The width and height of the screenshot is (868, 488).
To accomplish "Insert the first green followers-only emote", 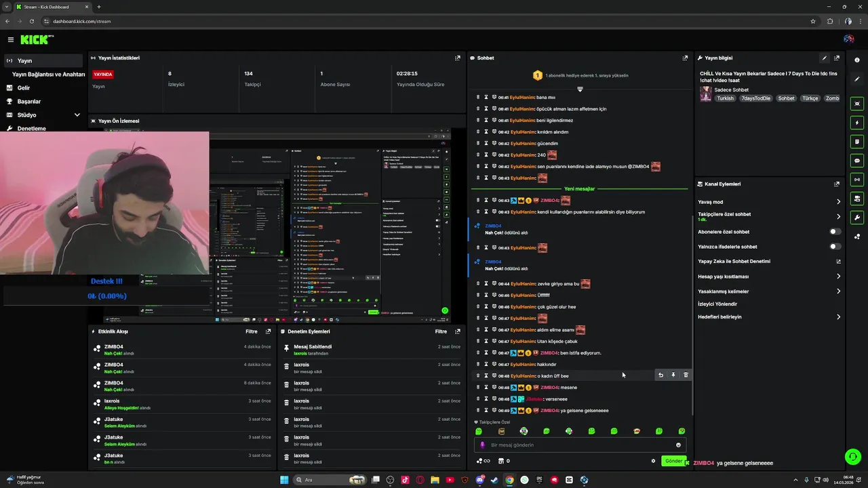I will coord(479,431).
